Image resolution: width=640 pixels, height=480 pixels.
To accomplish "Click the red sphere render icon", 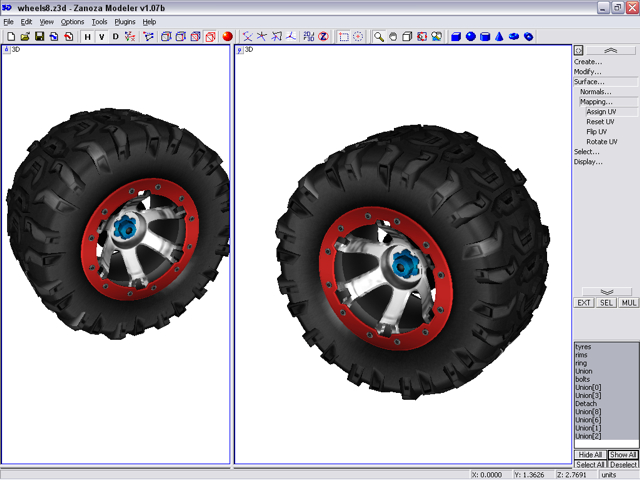I will pos(227,37).
